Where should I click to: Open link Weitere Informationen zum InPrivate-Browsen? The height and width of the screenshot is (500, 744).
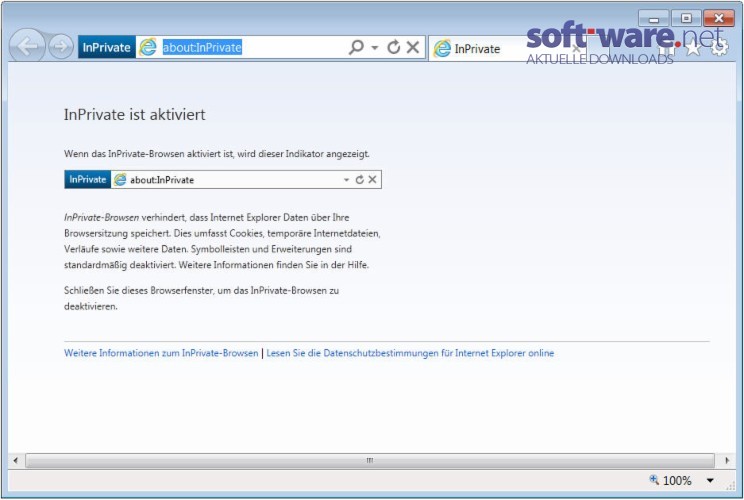(161, 353)
